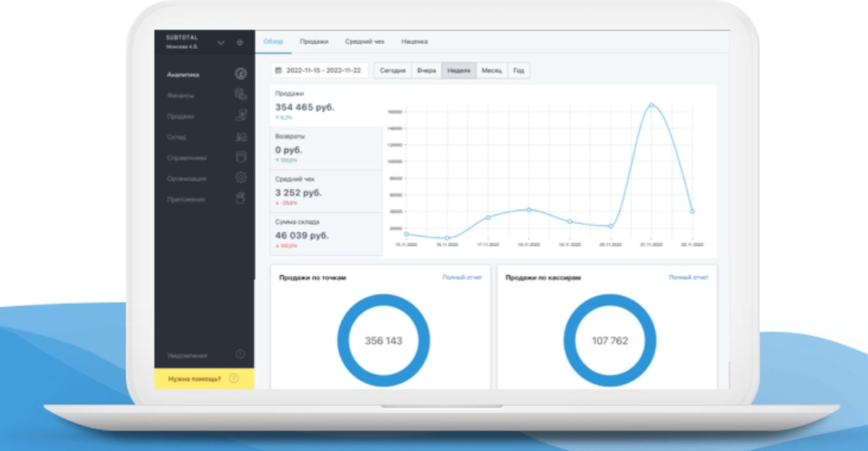This screenshot has height=451, width=868.
Task: Click the donut chart showing 107 762
Action: (610, 340)
